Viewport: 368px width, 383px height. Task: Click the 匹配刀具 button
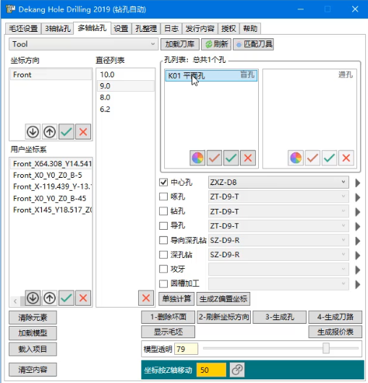(x=254, y=44)
